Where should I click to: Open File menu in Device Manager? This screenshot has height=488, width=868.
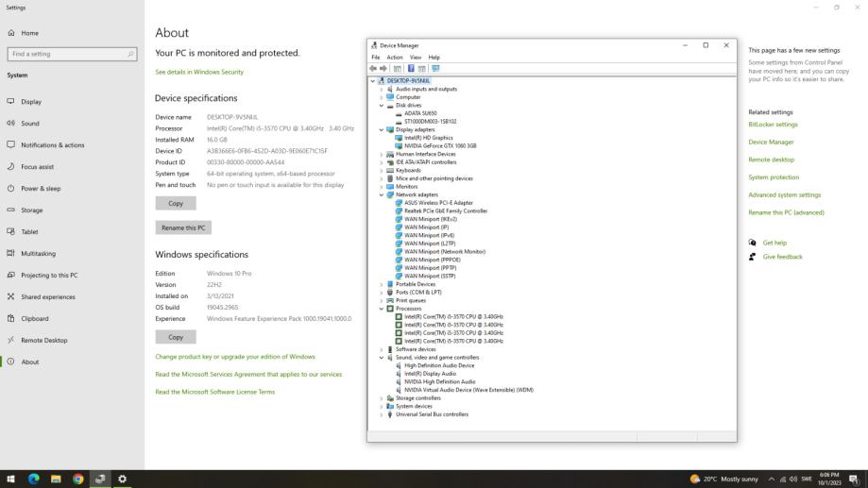376,58
